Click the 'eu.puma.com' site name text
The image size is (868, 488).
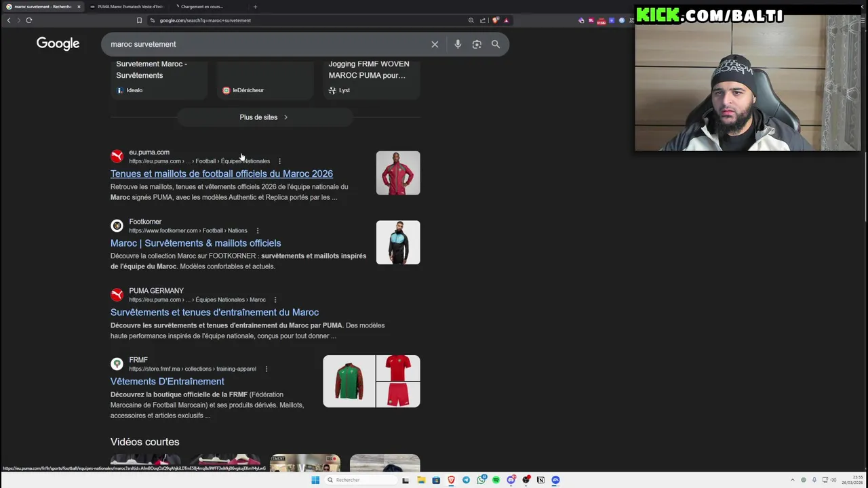(x=149, y=152)
